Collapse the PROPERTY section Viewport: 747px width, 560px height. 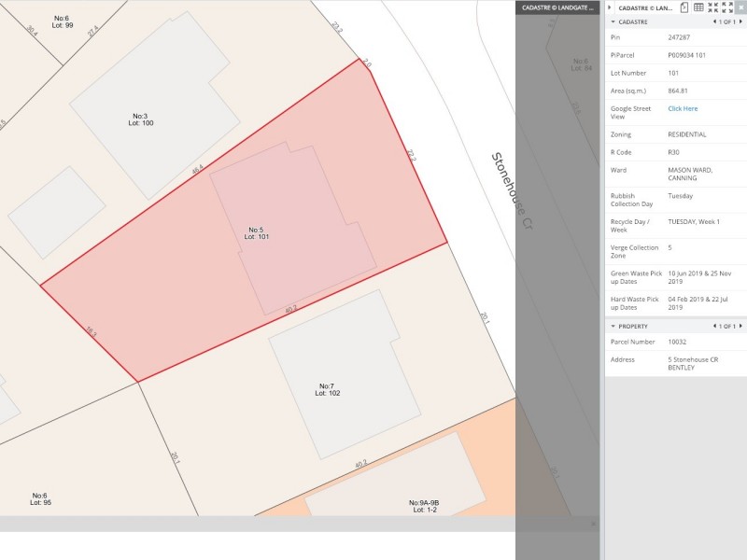click(x=613, y=327)
